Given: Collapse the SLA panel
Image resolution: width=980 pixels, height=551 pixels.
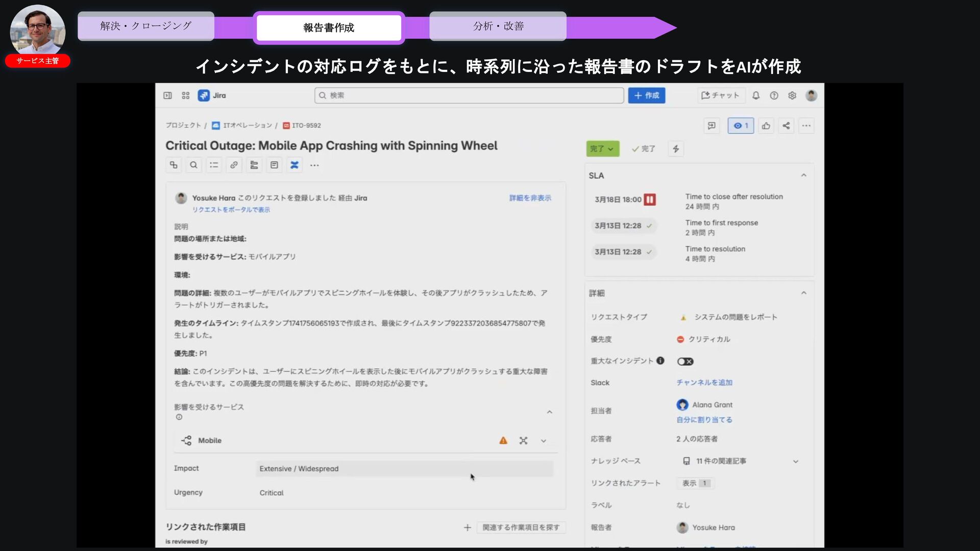Looking at the screenshot, I should point(803,175).
